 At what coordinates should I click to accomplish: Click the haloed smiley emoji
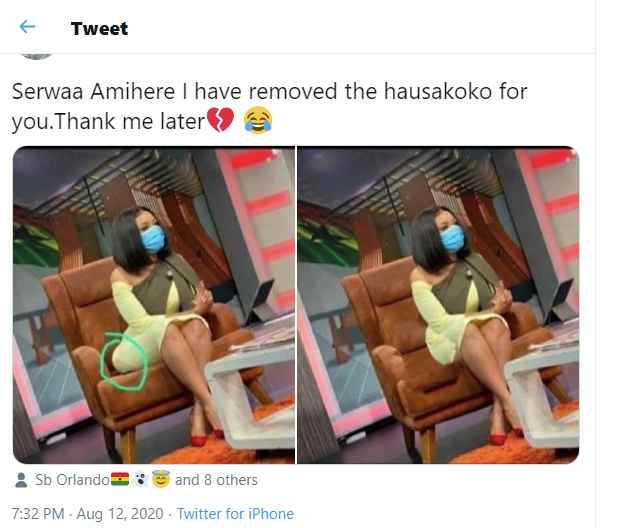tap(161, 480)
